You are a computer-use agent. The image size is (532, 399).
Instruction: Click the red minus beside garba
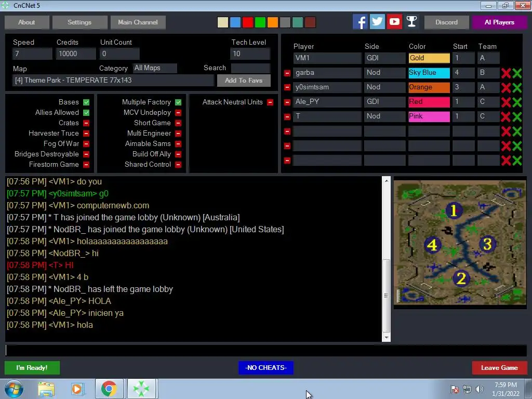coord(287,73)
